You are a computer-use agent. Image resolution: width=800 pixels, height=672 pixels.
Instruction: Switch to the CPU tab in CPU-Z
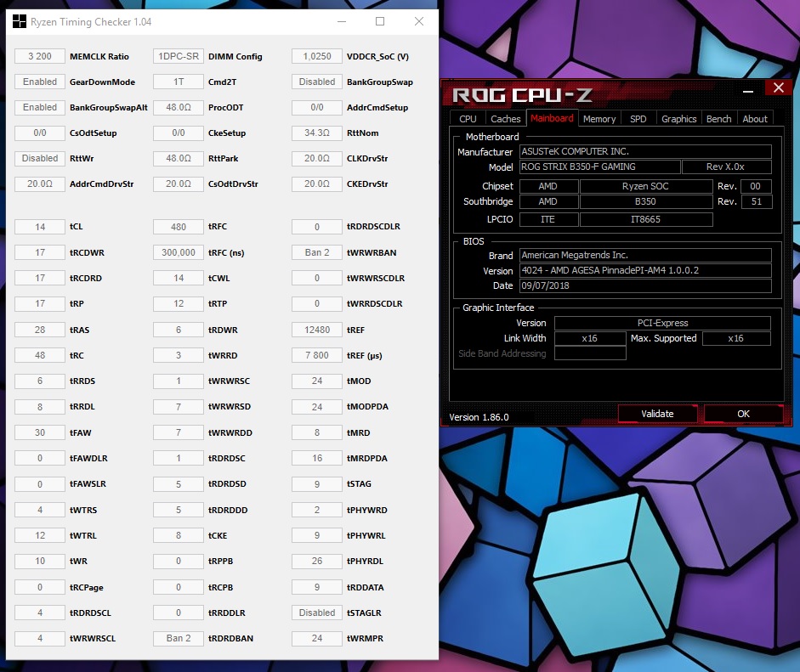pyautogui.click(x=468, y=119)
